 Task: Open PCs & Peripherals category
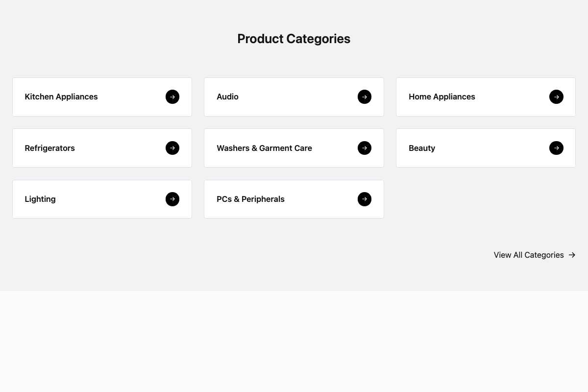tap(250, 199)
